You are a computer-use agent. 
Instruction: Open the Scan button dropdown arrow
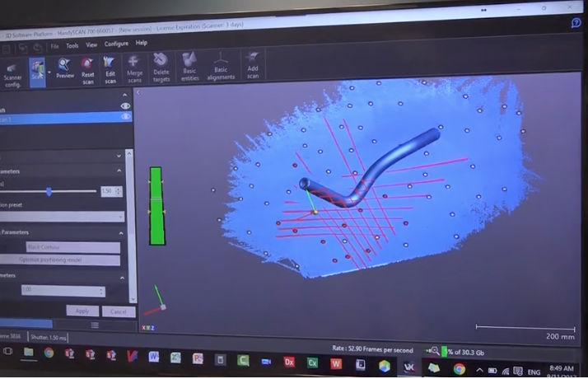49,72
